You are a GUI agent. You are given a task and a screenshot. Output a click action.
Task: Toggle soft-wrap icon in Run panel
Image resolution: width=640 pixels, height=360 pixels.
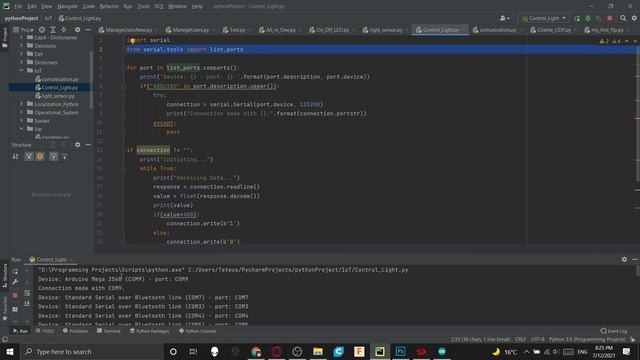pyautogui.click(x=27, y=293)
